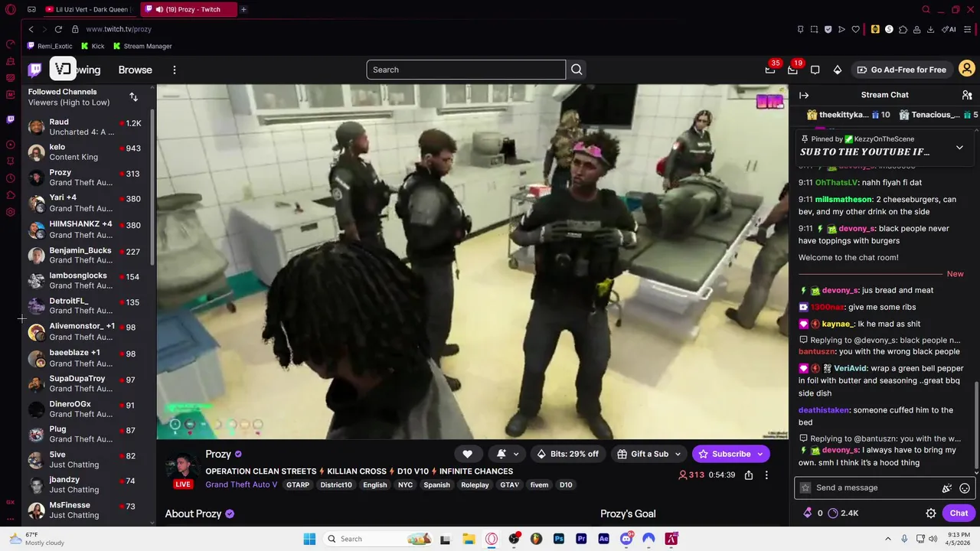Open Whispers speech bubble icon
Viewport: 980px width, 551px height.
click(815, 70)
